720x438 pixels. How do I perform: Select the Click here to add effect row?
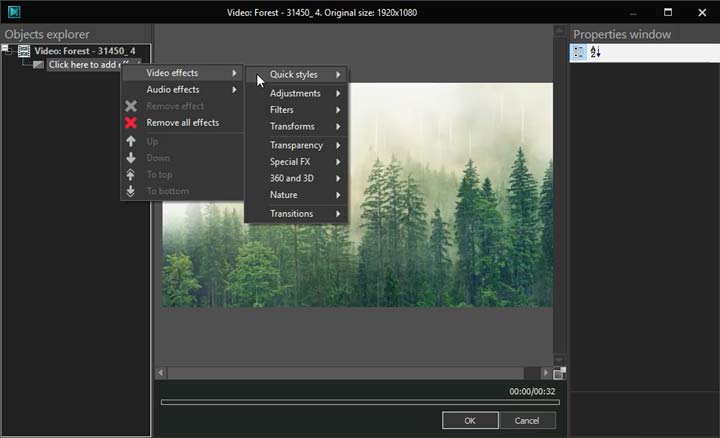pyautogui.click(x=84, y=65)
